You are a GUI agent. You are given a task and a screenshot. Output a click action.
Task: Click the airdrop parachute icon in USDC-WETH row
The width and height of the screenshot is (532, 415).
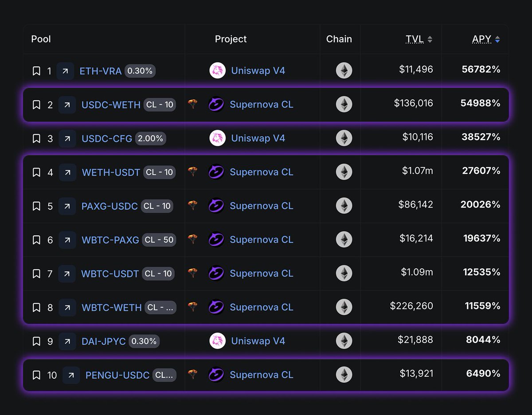(x=192, y=104)
